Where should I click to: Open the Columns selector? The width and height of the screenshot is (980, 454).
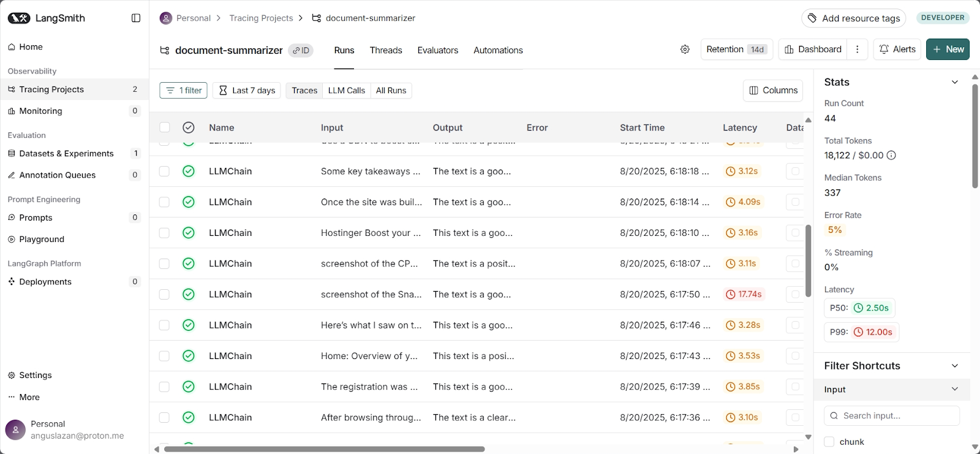pyautogui.click(x=773, y=91)
